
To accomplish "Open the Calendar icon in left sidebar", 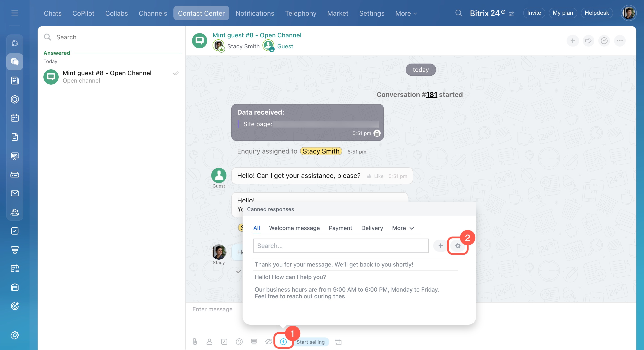I will tap(15, 118).
